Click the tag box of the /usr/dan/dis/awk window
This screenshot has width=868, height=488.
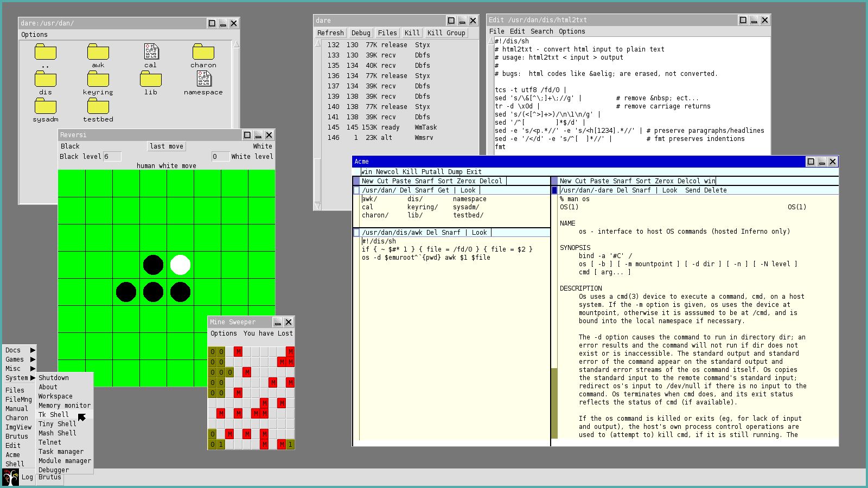click(x=356, y=233)
